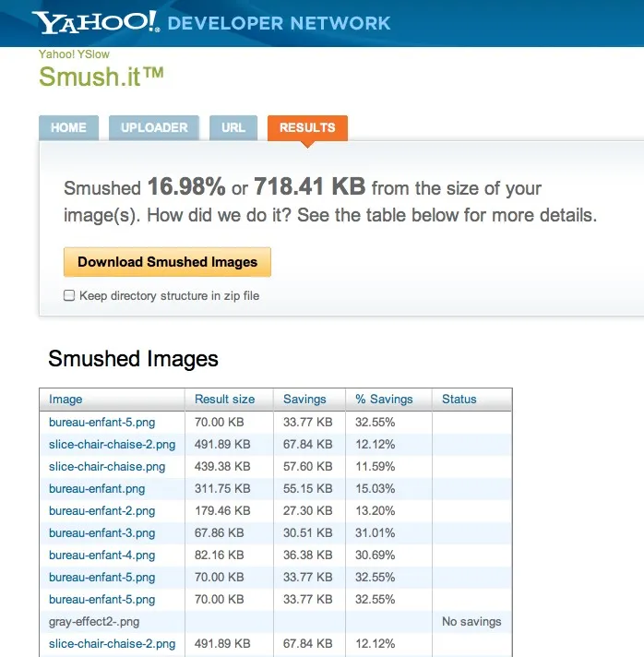Image resolution: width=644 pixels, height=657 pixels.
Task: Open the UPLOADER tab
Action: point(154,127)
